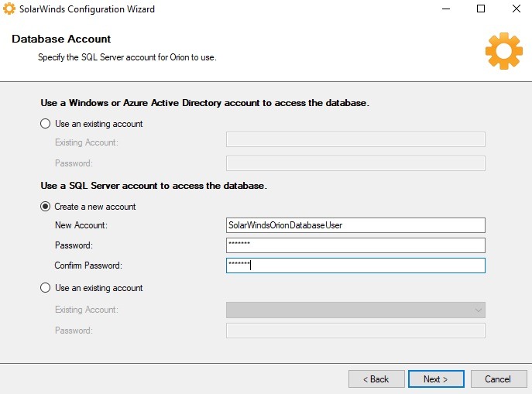Viewport: 532px width, 394px height.
Task: Go back with the Back button
Action: point(376,379)
